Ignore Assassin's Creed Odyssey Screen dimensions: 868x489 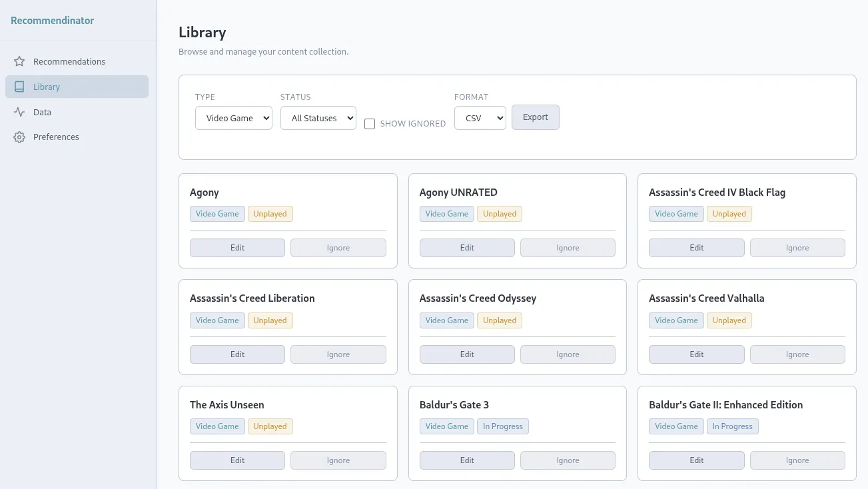coord(568,354)
